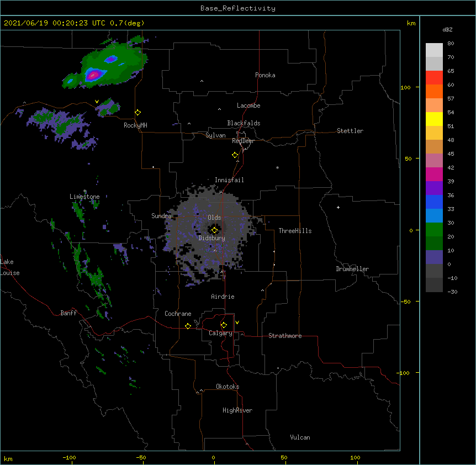Image resolution: width=476 pixels, height=465 pixels.
Task: Click the Okotoks town label
Action: (228, 387)
